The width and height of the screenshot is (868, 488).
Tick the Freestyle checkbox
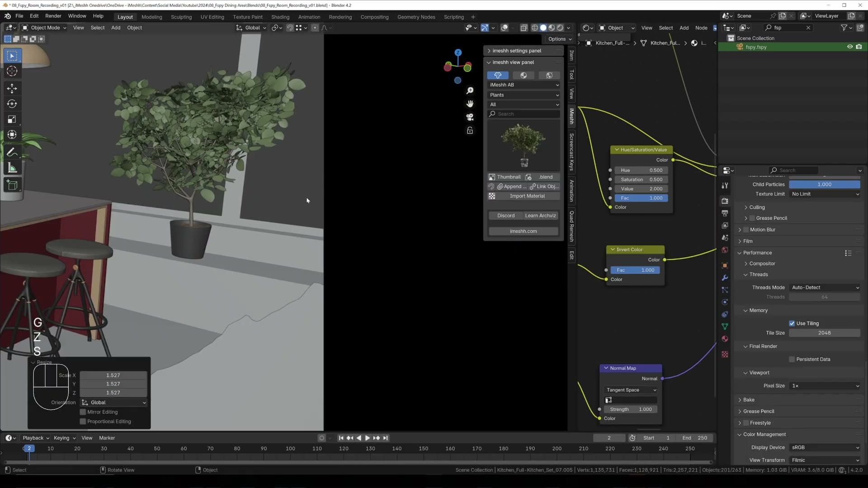(746, 423)
